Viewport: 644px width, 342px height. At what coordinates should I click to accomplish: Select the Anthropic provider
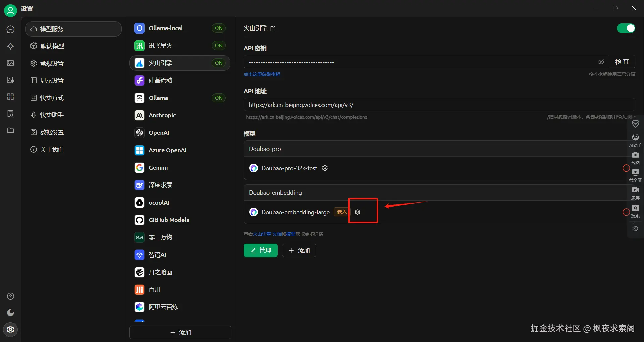tap(180, 115)
